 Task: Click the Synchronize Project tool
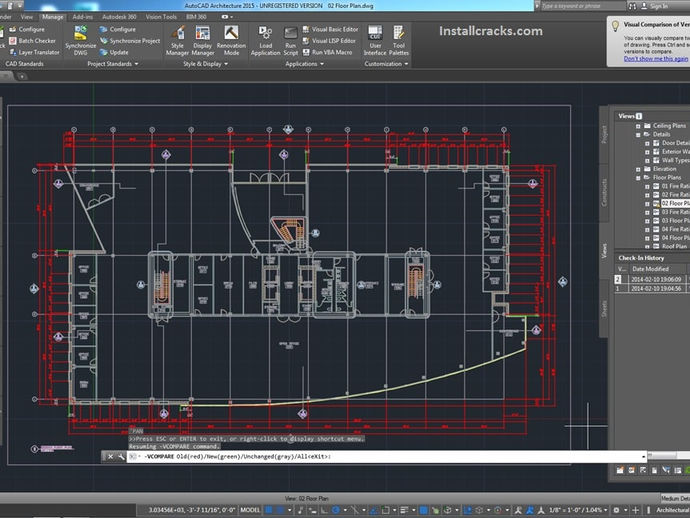click(130, 40)
